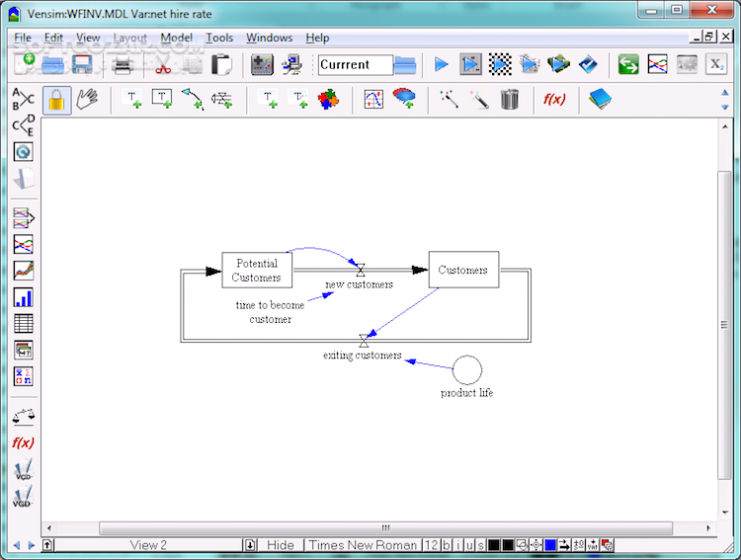Click the subscript X2 icon

tap(716, 64)
